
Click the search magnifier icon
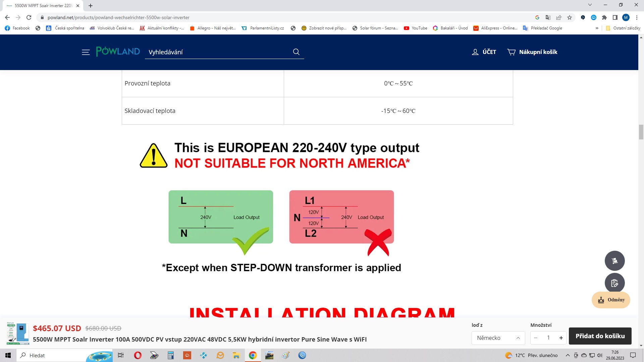pos(296,52)
